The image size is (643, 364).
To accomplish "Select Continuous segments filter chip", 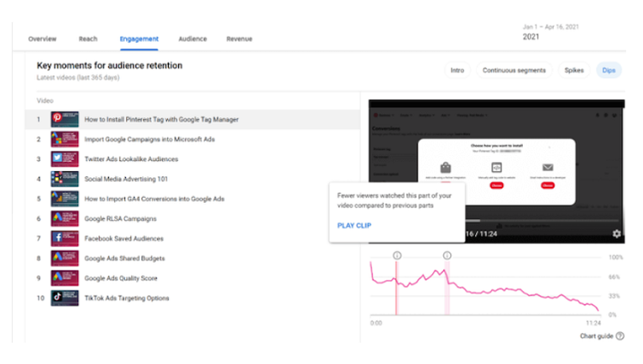I will [514, 70].
